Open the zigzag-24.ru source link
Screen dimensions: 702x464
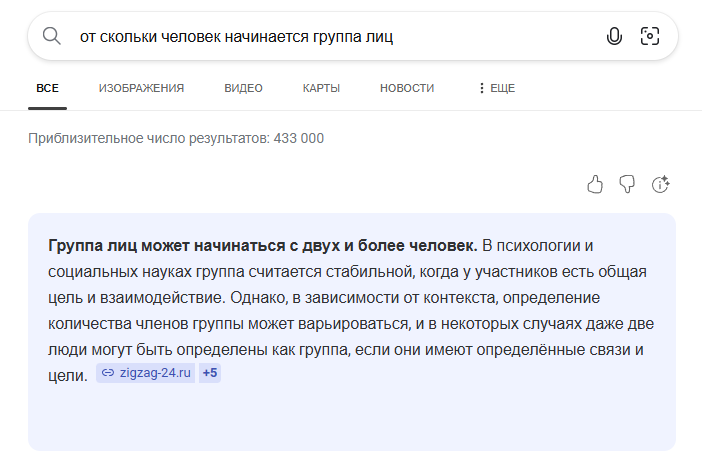155,373
